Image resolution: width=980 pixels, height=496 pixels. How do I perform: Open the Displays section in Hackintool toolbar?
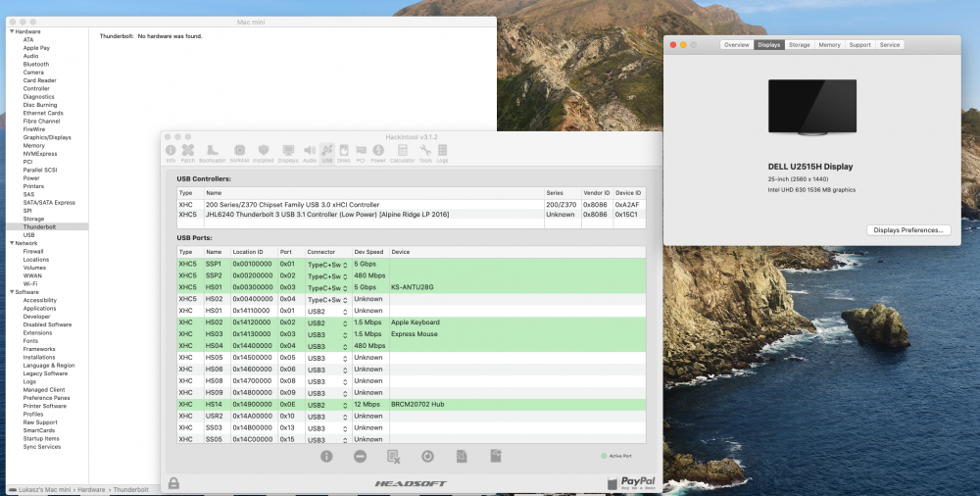[288, 153]
